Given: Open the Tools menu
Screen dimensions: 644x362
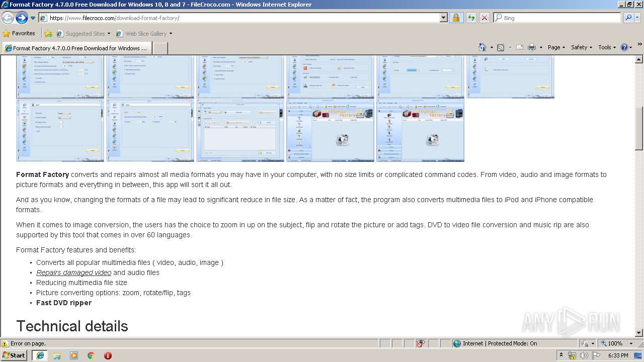Looking at the screenshot, I should [607, 47].
